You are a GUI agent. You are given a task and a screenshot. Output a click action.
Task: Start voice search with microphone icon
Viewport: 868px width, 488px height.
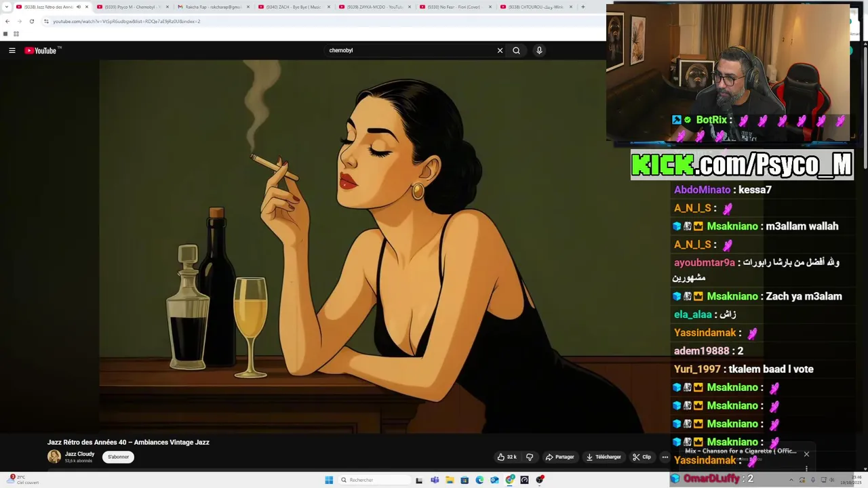click(x=539, y=50)
